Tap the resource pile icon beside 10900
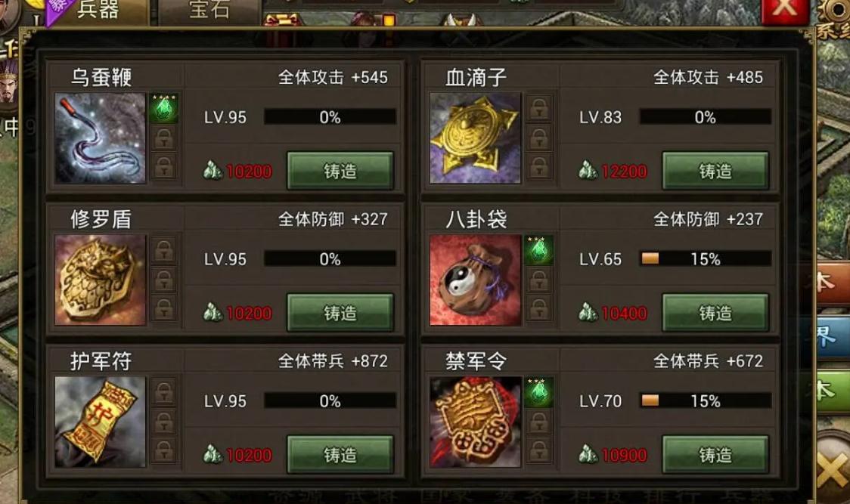 (588, 455)
